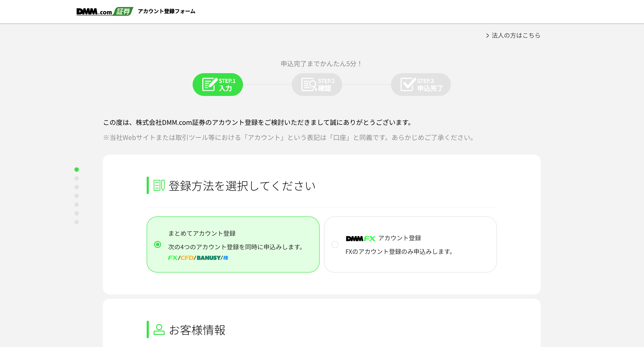Click the notebook icon beside 登録方法を選択してください

(159, 185)
